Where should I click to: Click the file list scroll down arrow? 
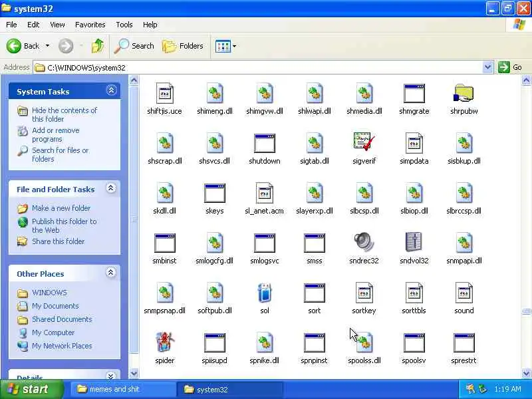[x=526, y=374]
